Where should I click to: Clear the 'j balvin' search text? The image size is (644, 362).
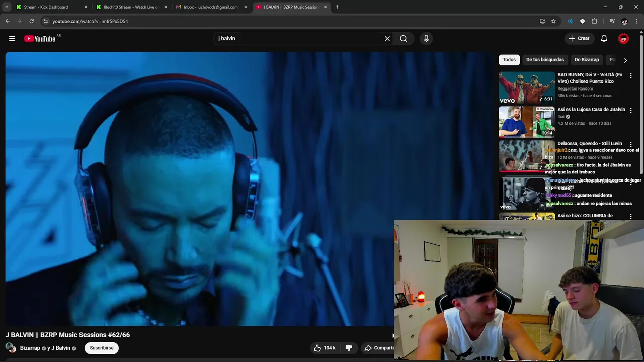[x=387, y=38]
